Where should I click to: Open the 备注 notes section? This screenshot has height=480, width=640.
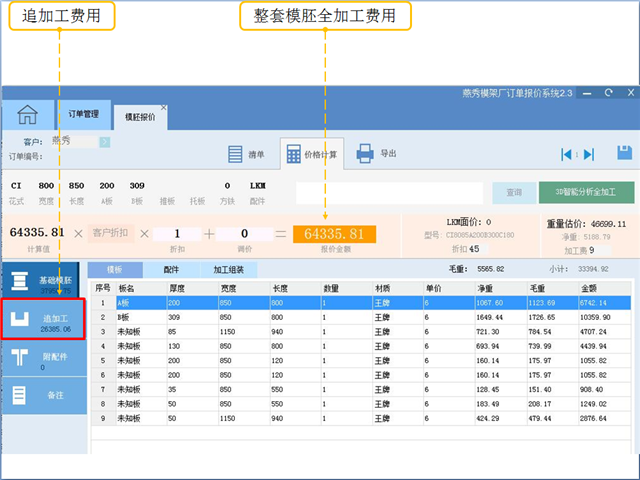pos(43,395)
